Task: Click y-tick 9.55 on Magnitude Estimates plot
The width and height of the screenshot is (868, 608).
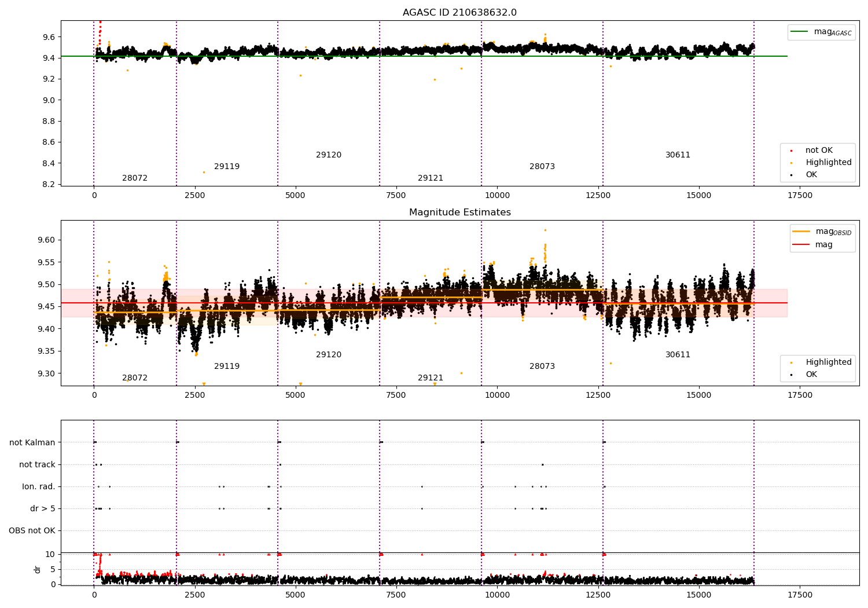Action: click(46, 262)
